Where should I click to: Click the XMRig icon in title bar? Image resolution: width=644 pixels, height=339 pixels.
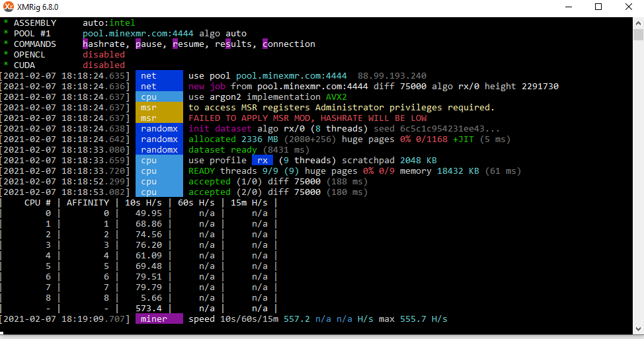click(x=8, y=7)
